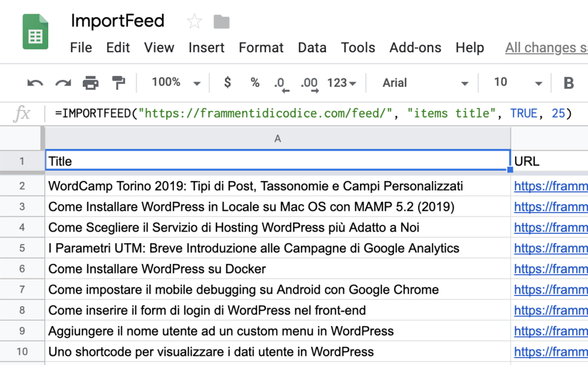This screenshot has width=588, height=365.
Task: Open the Tools menu
Action: point(358,48)
